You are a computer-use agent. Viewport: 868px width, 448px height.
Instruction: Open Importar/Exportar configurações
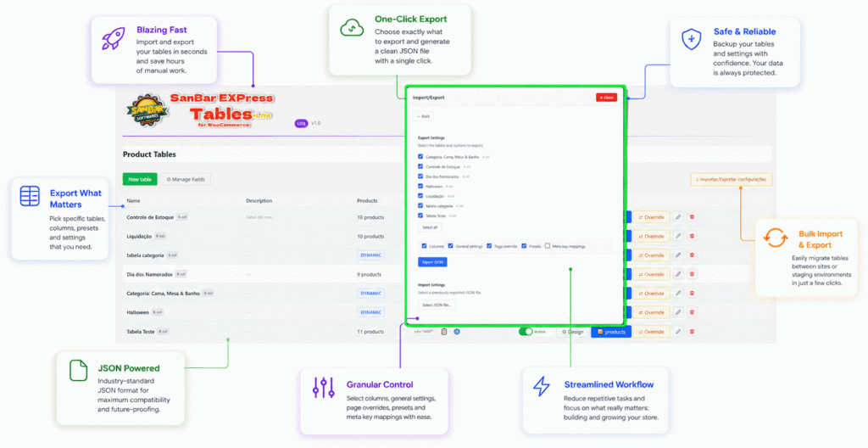click(732, 180)
